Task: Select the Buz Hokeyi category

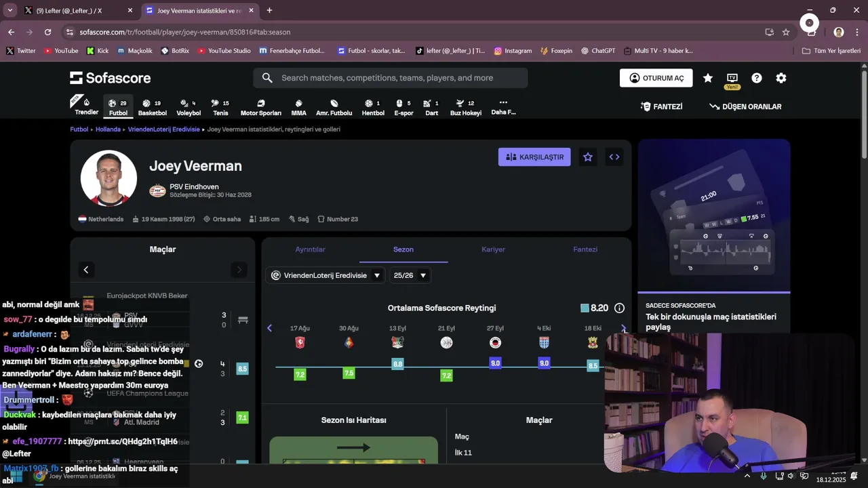Action: [465, 107]
